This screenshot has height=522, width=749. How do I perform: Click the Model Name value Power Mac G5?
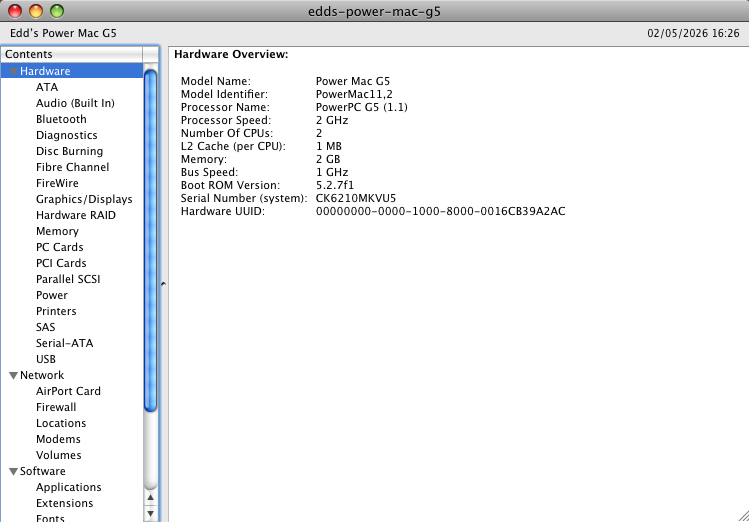click(353, 81)
